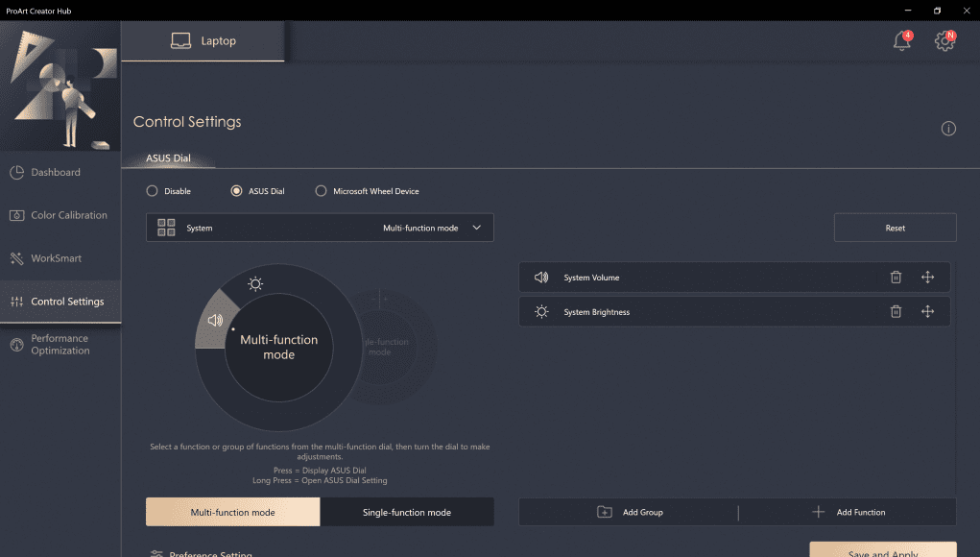
Task: Click the ProArt artwork in sidebar
Action: (60, 87)
